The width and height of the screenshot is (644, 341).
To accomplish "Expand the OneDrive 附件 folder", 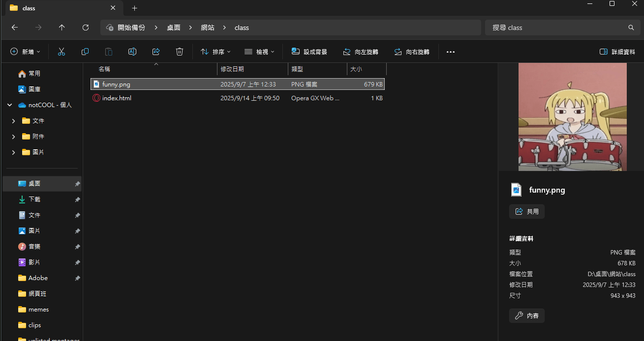I will (x=13, y=136).
